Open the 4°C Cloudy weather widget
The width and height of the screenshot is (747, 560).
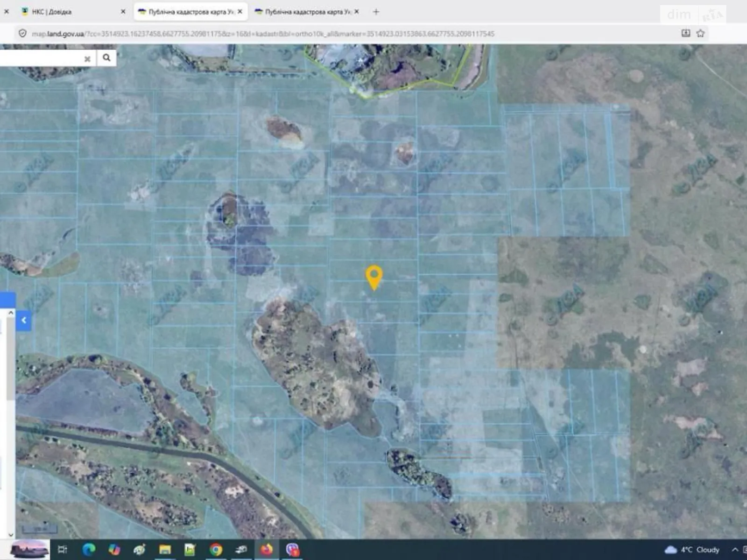pos(692,549)
